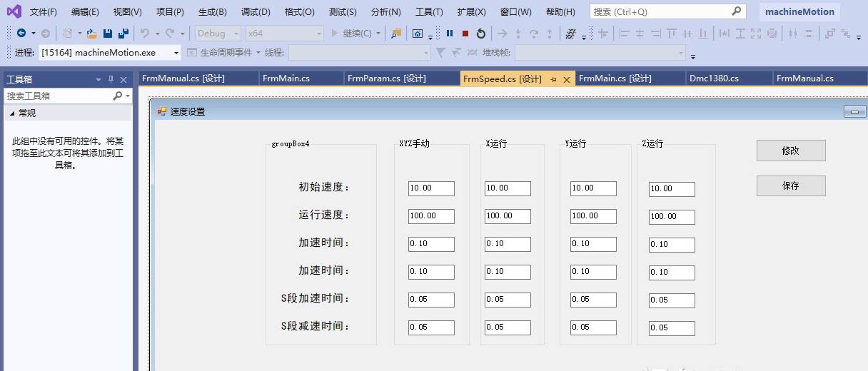Open the 继续 button dropdown arrow

(x=378, y=34)
